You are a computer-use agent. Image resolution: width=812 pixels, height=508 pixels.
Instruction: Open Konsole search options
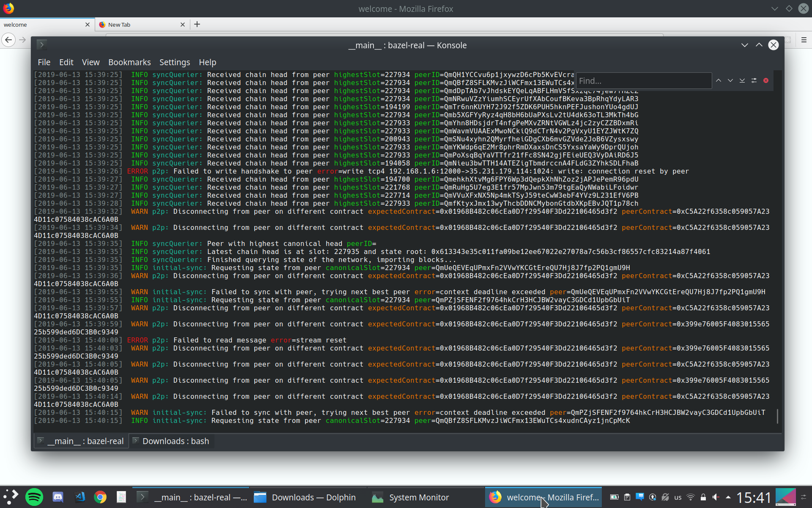[x=754, y=80]
